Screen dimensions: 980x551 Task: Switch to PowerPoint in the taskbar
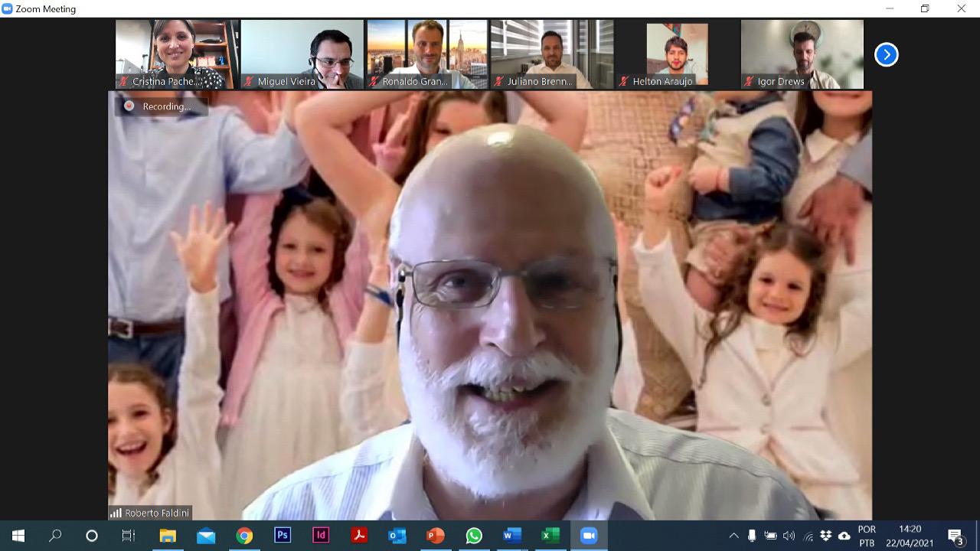click(436, 536)
